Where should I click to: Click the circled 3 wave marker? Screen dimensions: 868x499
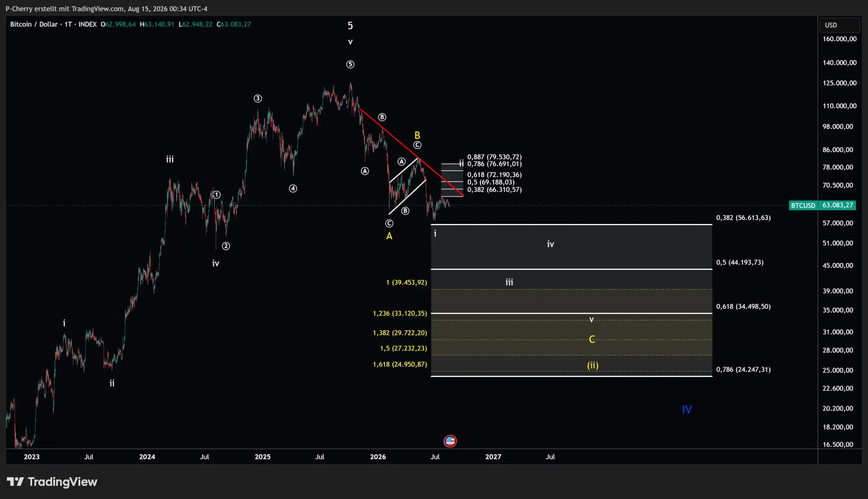(x=258, y=98)
